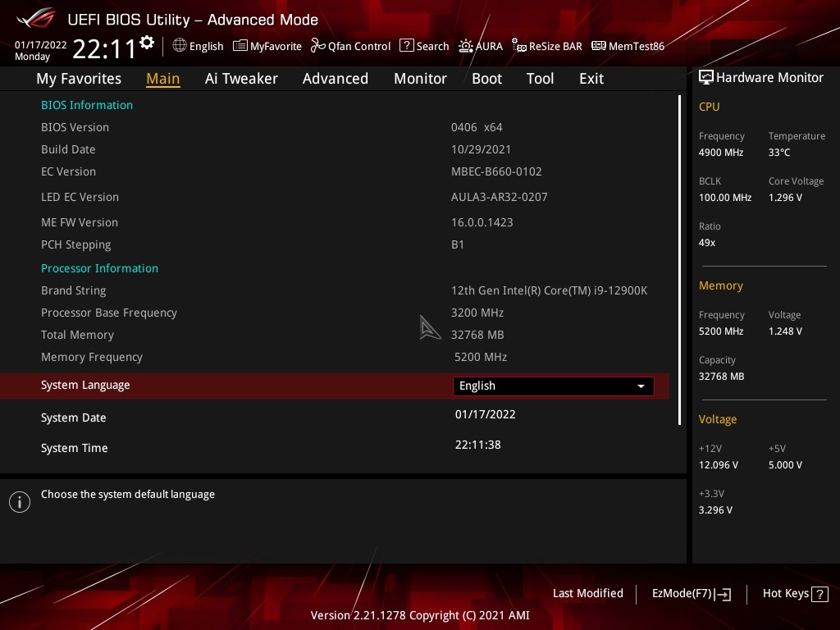Select the System Time value 22:11:38
The height and width of the screenshot is (630, 840).
(x=478, y=445)
